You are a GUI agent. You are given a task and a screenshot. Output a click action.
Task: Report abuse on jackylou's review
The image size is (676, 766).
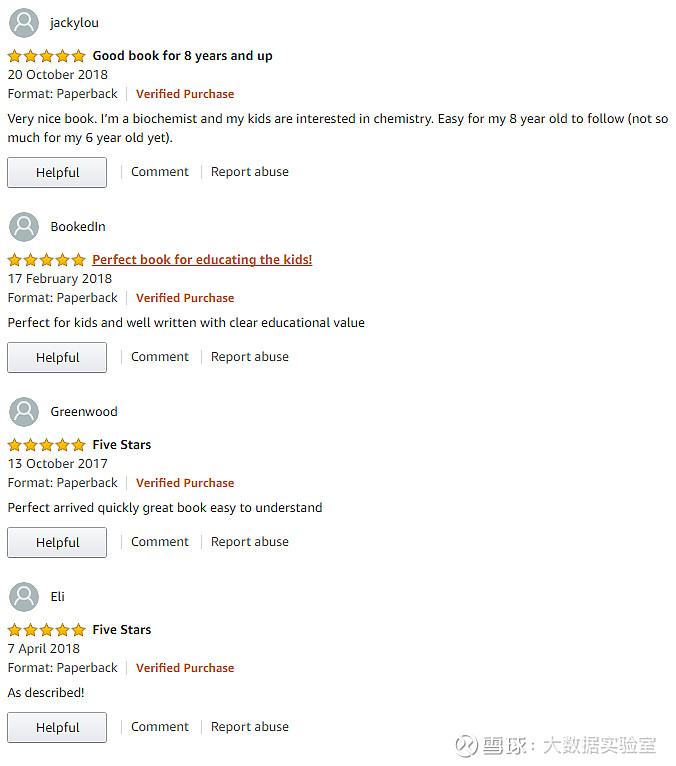point(250,172)
